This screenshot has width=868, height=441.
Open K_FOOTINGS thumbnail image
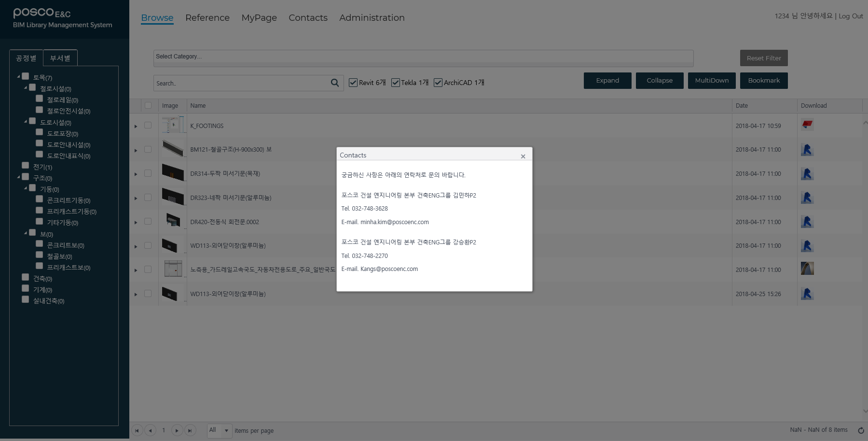[173, 125]
